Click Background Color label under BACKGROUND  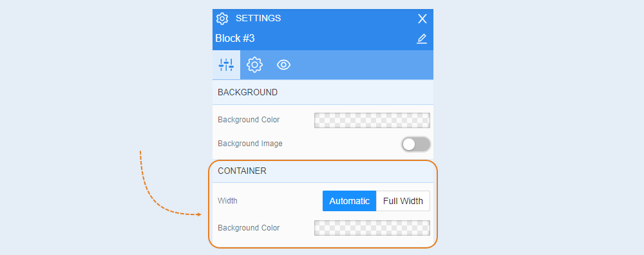pyautogui.click(x=249, y=120)
